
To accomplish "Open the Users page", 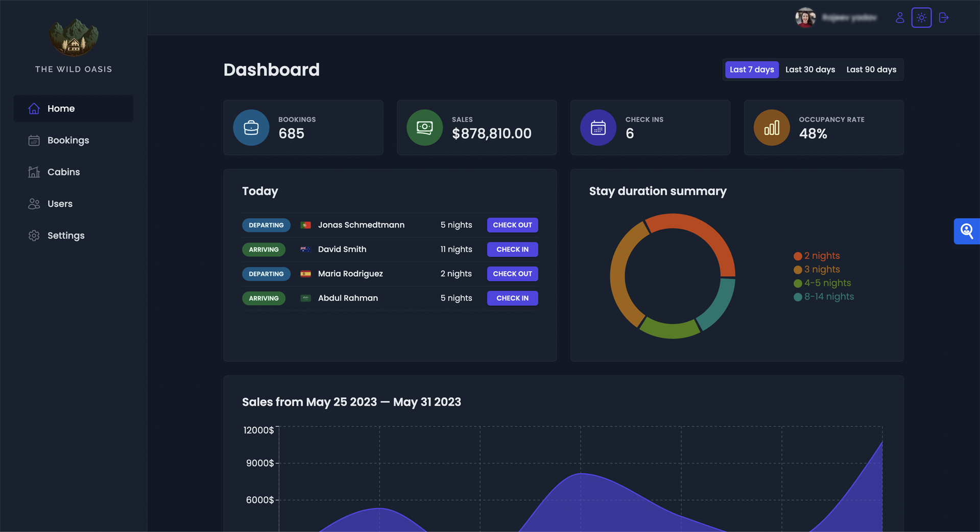I will pos(74,204).
